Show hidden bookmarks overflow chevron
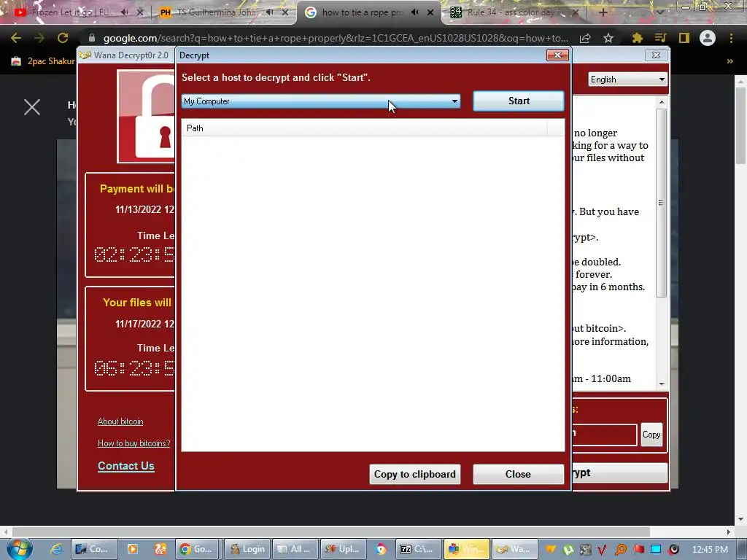Screen dimensions: 747x560 [x=729, y=61]
